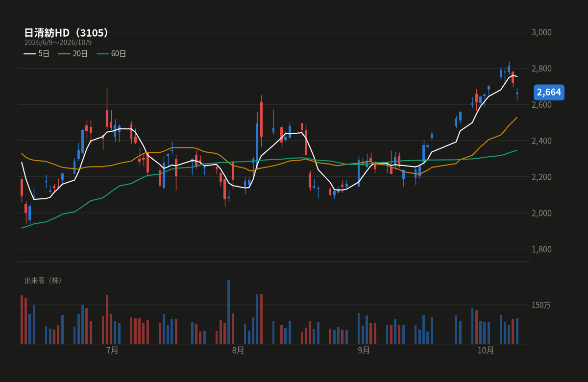Click the current price badge 2,664
The height and width of the screenshot is (382, 588).
click(549, 92)
